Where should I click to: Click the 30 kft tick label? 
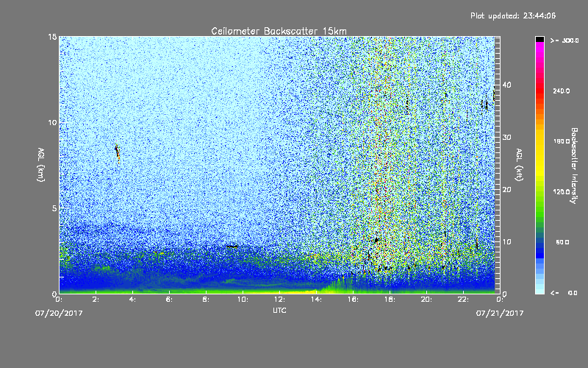pyautogui.click(x=506, y=138)
